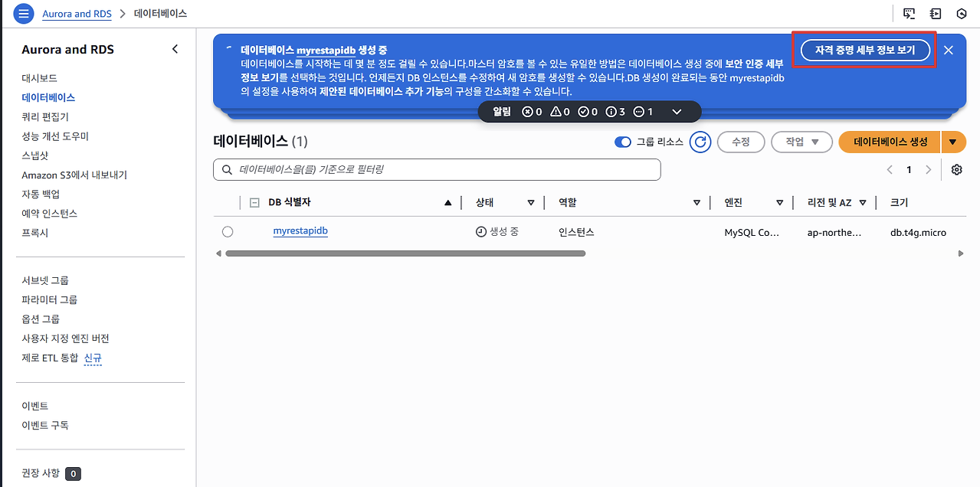Screen dimensions: 980x487
Task: Click the 데이터베이스 생성 button
Action: click(x=890, y=142)
